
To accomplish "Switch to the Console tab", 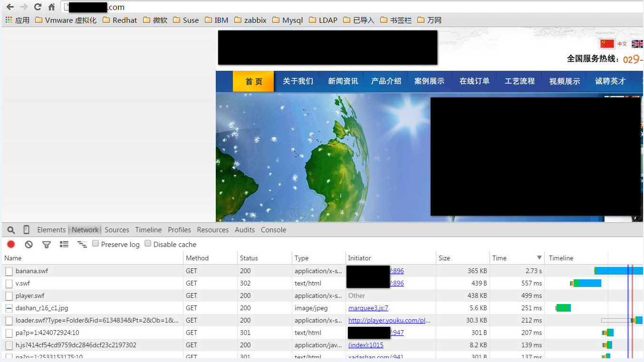I will tap(273, 230).
